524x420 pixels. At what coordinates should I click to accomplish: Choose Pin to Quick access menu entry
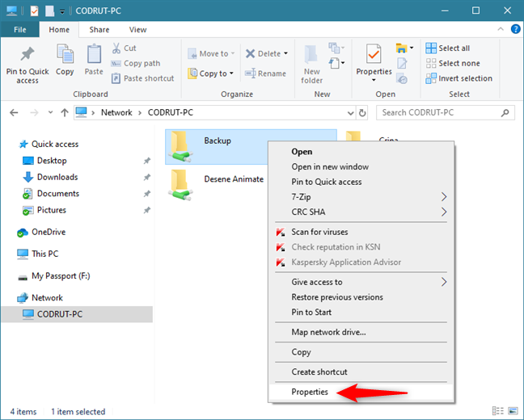[361, 182]
